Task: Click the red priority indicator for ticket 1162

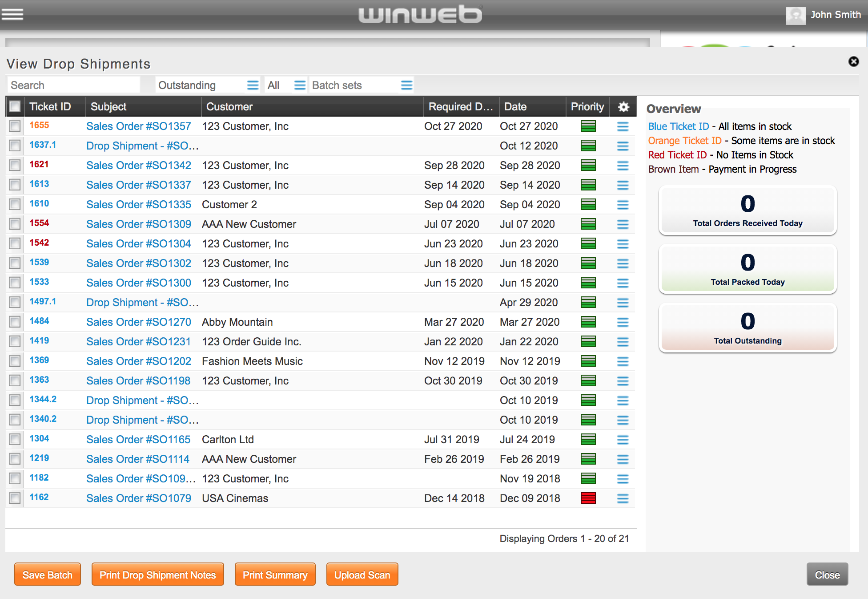Action: (x=588, y=498)
